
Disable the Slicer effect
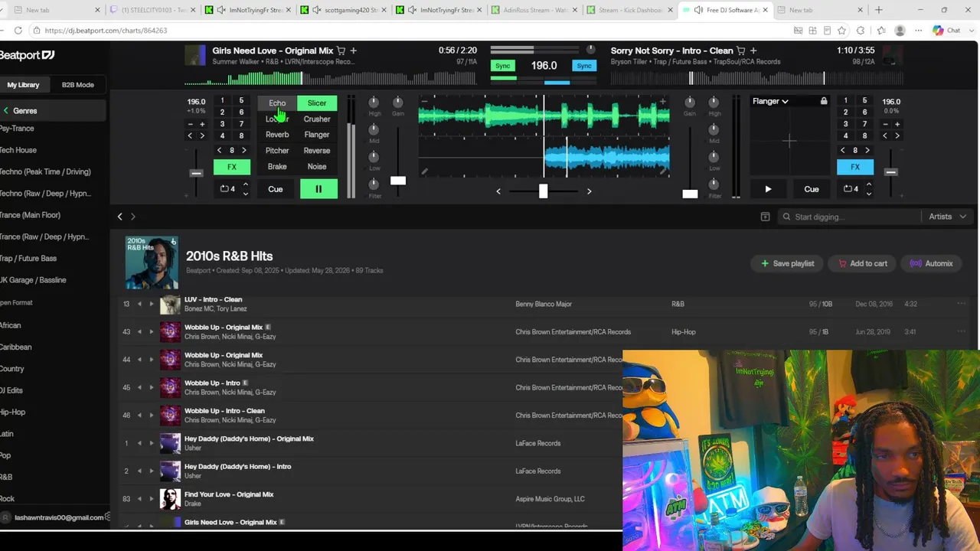317,103
